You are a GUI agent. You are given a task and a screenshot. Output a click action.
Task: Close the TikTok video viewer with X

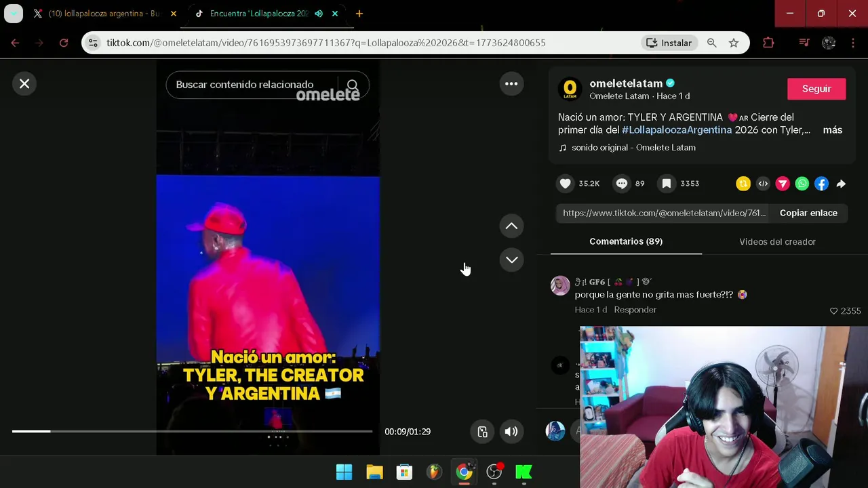(x=24, y=84)
